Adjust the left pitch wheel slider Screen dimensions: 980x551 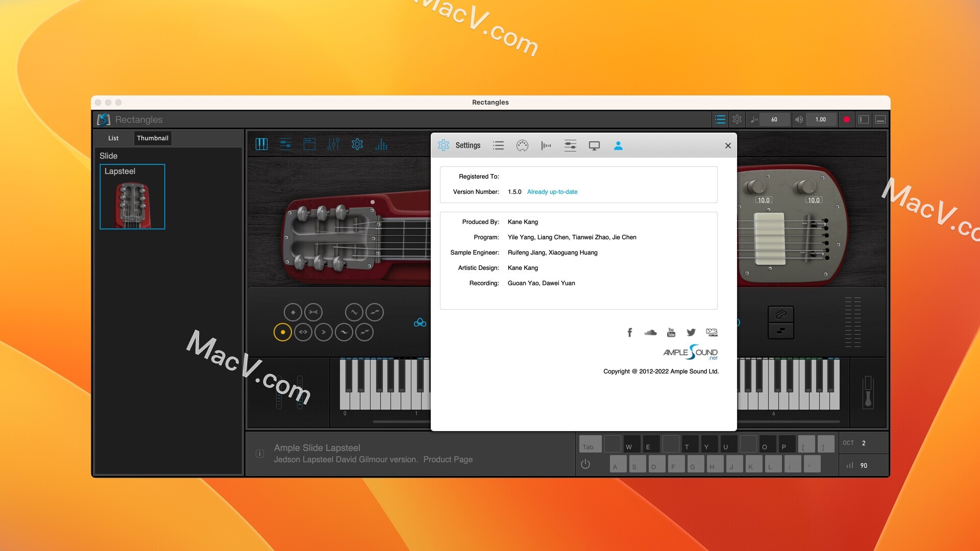point(279,393)
